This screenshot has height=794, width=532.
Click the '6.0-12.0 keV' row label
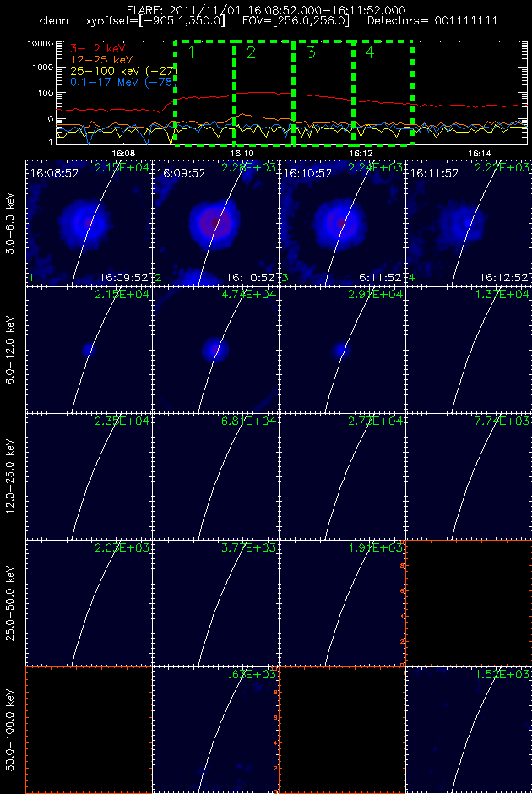pos(11,350)
